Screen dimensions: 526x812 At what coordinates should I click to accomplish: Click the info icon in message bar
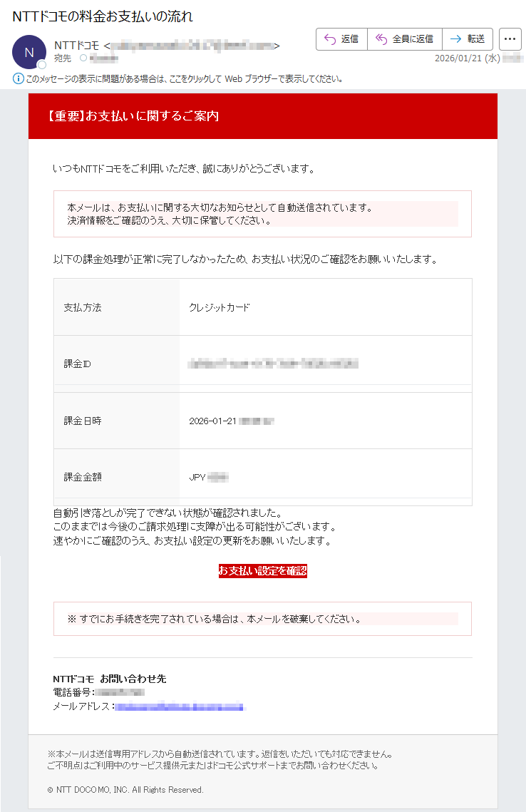coord(18,78)
